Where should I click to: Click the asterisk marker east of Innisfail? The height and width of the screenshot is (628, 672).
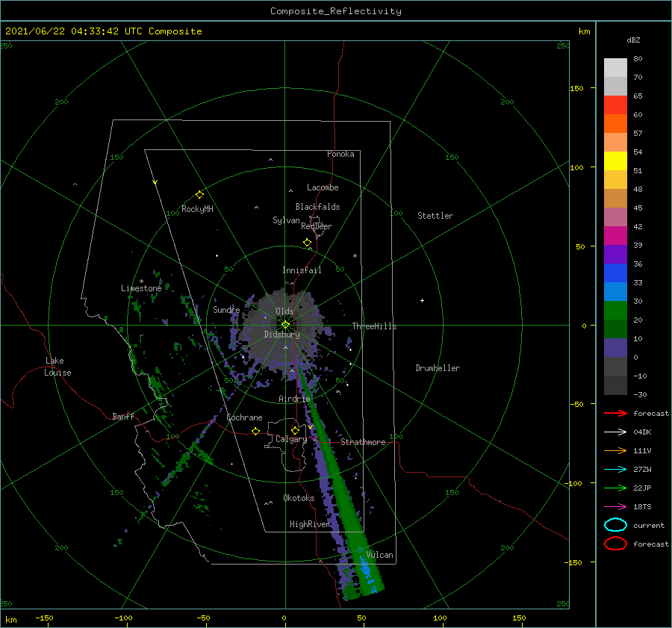[355, 256]
